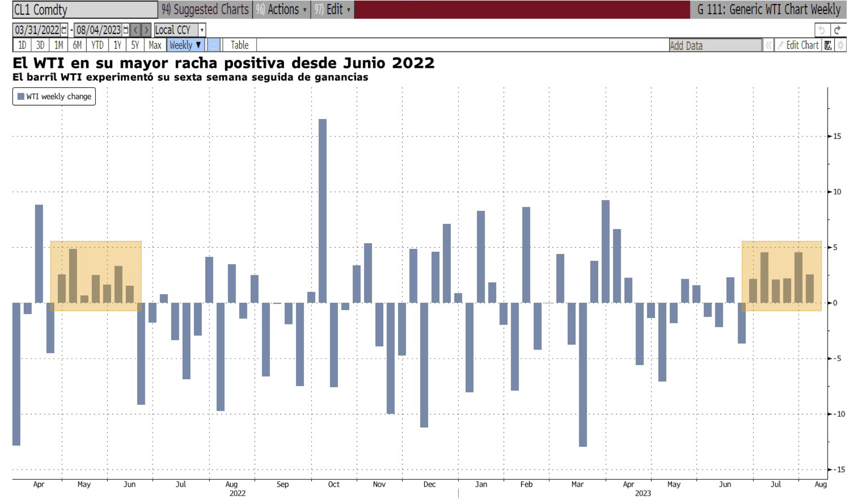Image resolution: width=868 pixels, height=500 pixels.
Task: Click the Nov label on the x-axis
Action: [x=379, y=484]
